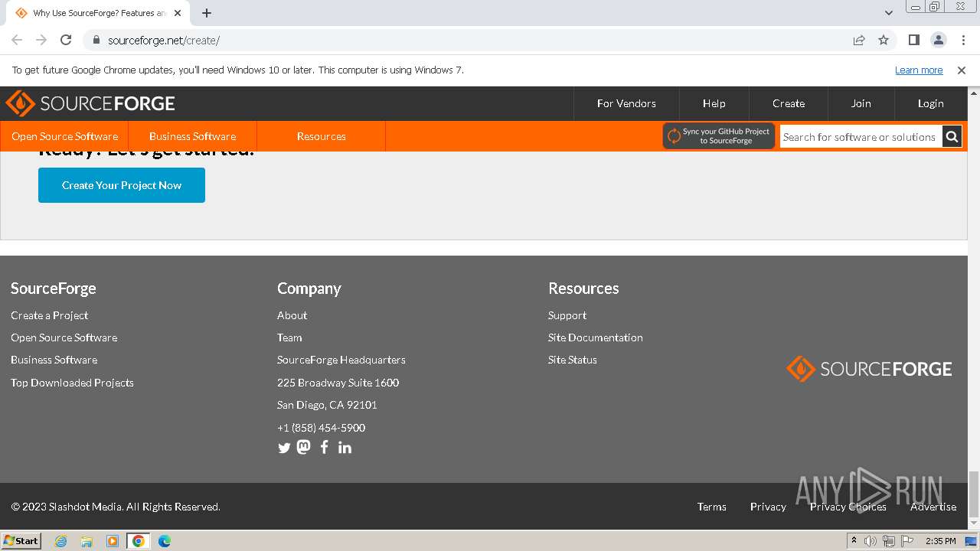The image size is (980, 551).
Task: Click the phone number +1 (858) 454-5900
Action: [321, 428]
